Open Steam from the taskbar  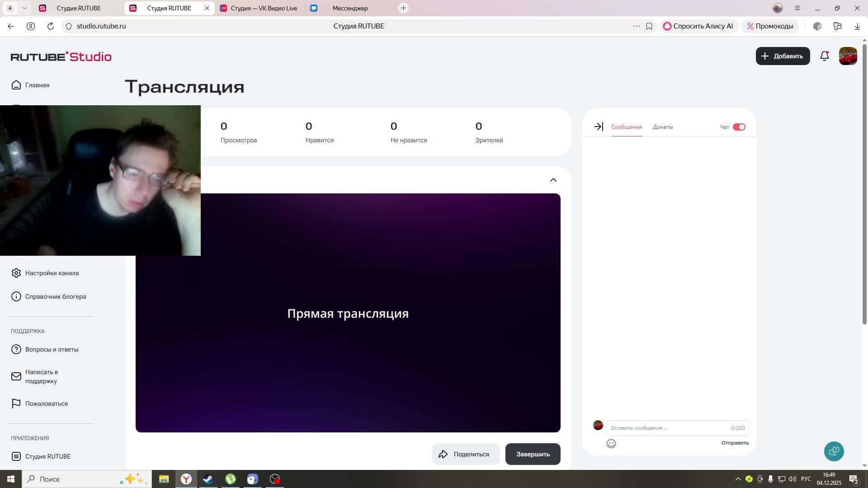pyautogui.click(x=208, y=479)
